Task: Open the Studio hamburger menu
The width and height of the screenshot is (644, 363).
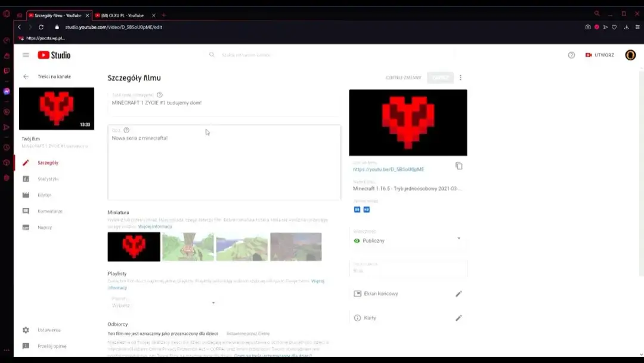Action: tap(25, 54)
